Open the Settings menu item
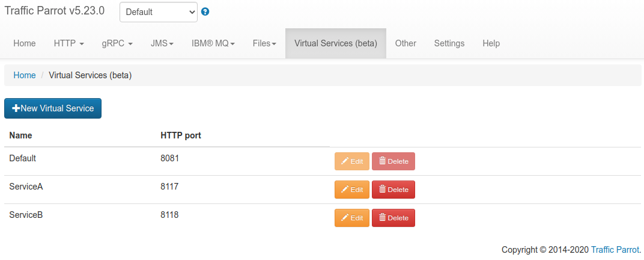 (449, 43)
